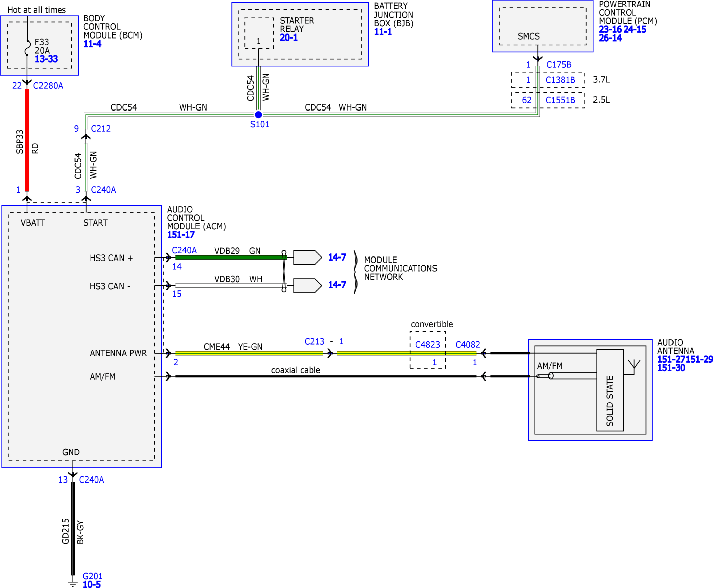Click the SOLID STATE block in antenna
713x588 pixels.
610,390
